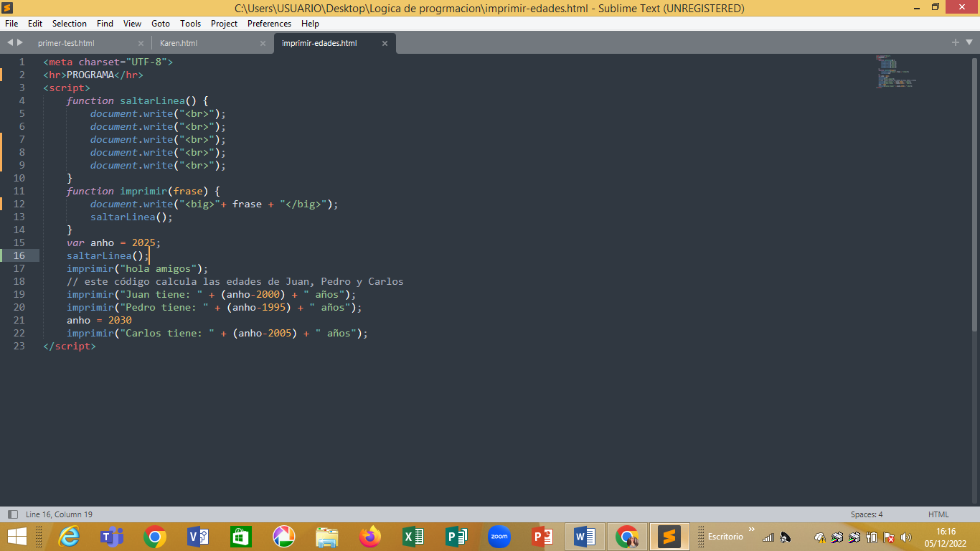The height and width of the screenshot is (551, 980).
Task: Go to previous tab with left arrow
Action: click(x=10, y=43)
